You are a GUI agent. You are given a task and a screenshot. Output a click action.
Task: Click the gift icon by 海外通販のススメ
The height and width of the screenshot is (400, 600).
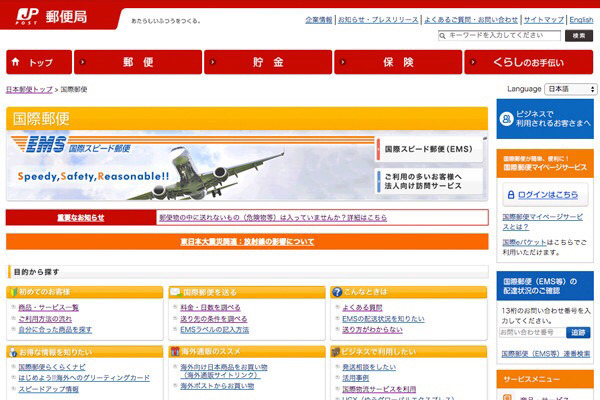point(175,351)
